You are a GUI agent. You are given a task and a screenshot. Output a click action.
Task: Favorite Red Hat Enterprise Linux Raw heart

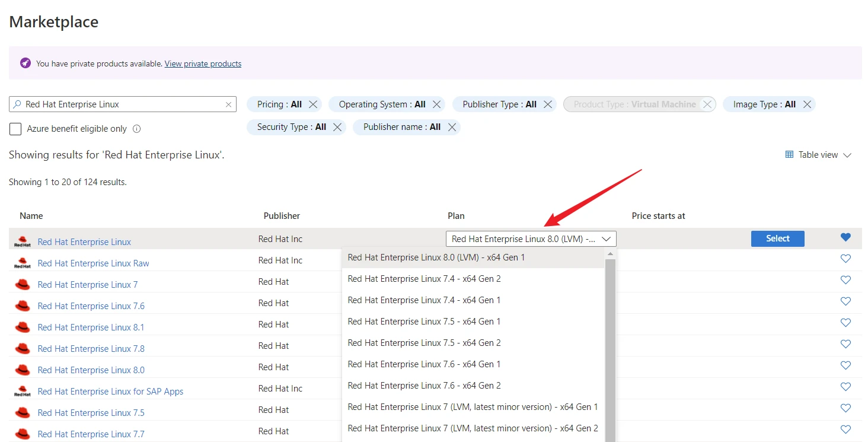pos(845,259)
